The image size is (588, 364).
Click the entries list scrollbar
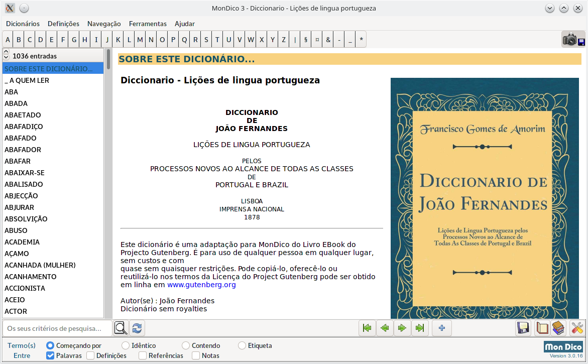[108, 59]
